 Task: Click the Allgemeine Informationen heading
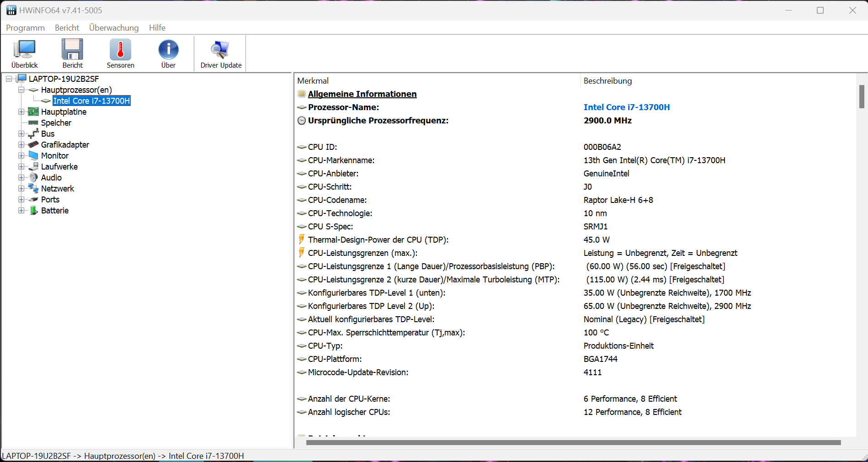(362, 94)
